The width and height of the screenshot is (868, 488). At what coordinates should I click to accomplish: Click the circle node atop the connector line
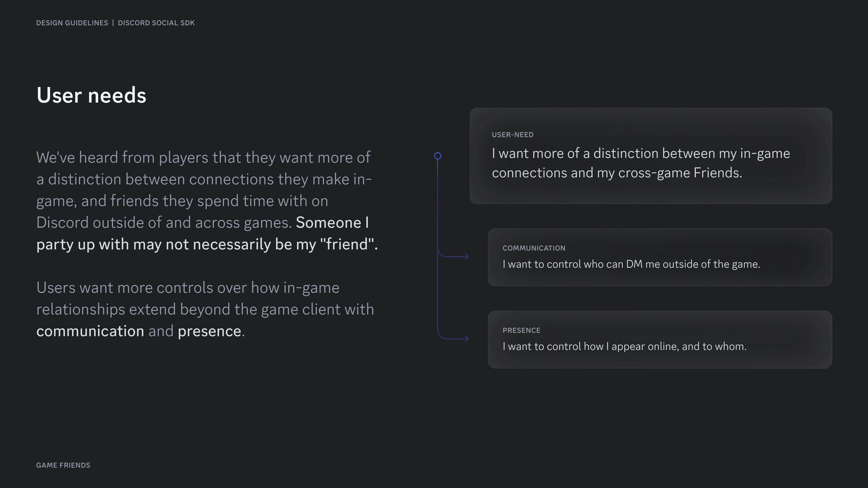(437, 156)
